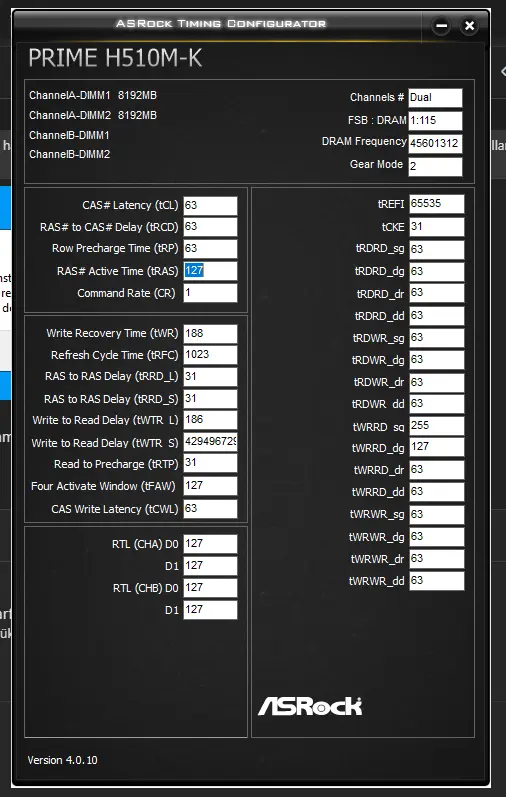506x797 pixels.
Task: Click the ChannelB-DIMM2 label
Action: click(x=70, y=155)
